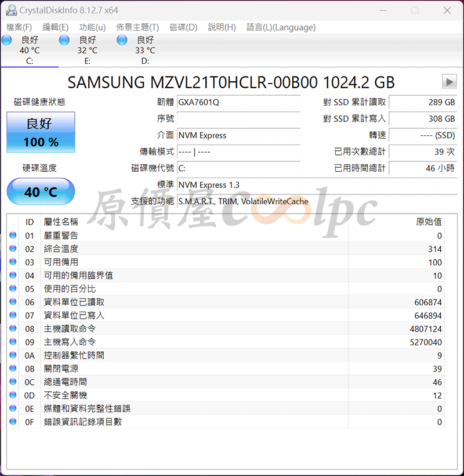Screen dimensions: 464x476
Task: Click the status dot for 主機讀取命令 row
Action: (13, 329)
